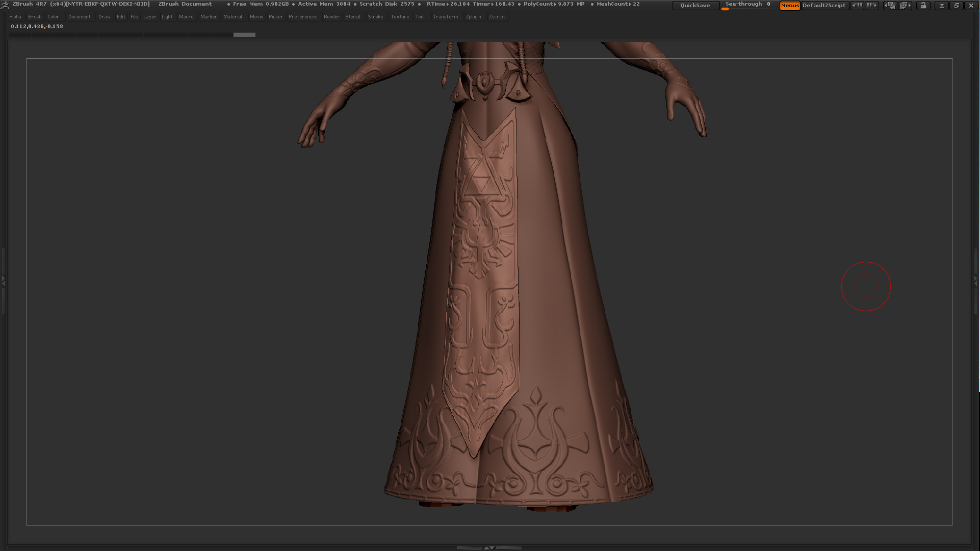This screenshot has height=551, width=980.
Task: Click the 'Free Mem 0.902GB' status text
Action: point(261,4)
